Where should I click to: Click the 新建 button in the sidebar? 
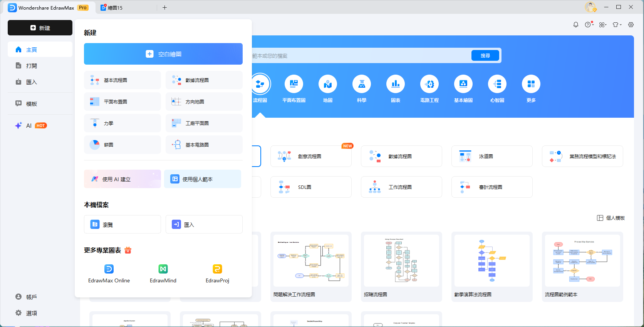pos(40,28)
